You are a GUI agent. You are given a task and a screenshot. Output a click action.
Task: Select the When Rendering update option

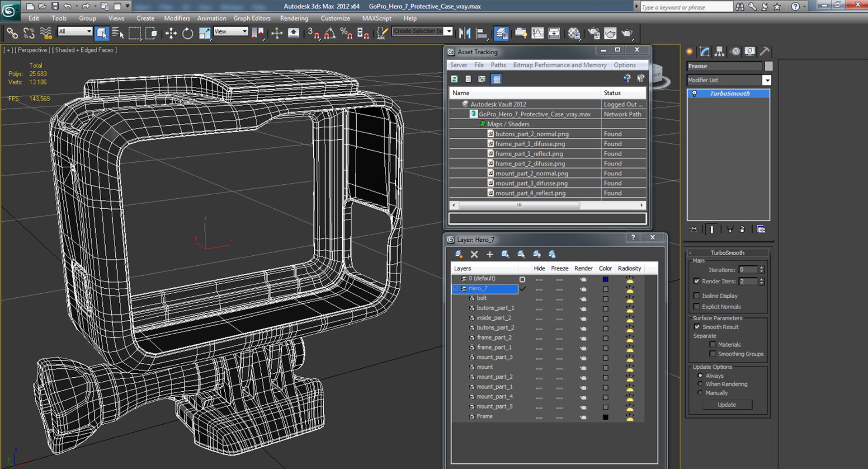(x=700, y=384)
